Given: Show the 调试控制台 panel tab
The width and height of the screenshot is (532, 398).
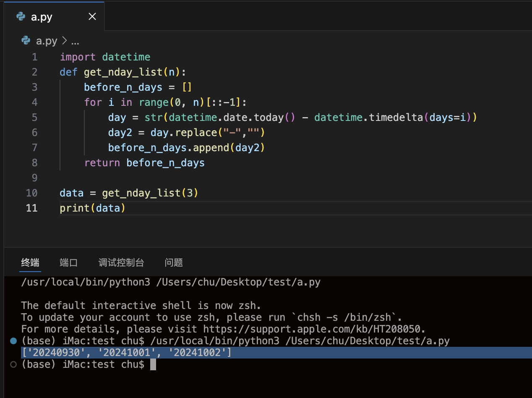Looking at the screenshot, I should (121, 263).
